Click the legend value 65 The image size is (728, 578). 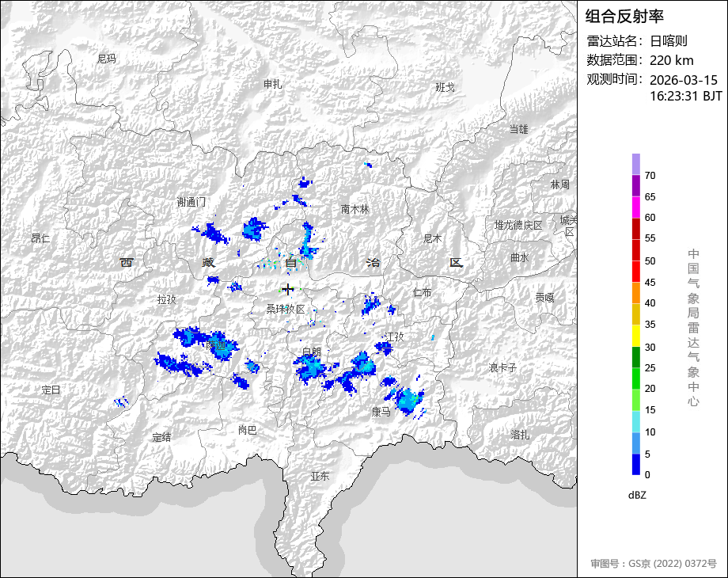coord(650,197)
